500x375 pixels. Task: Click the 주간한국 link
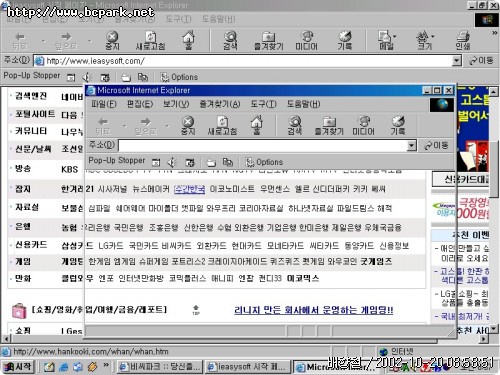[x=189, y=189]
